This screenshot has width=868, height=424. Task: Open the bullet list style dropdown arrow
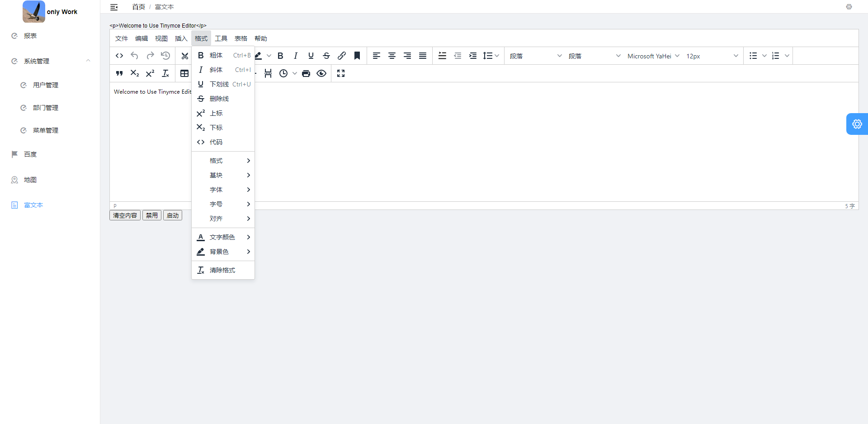point(764,56)
